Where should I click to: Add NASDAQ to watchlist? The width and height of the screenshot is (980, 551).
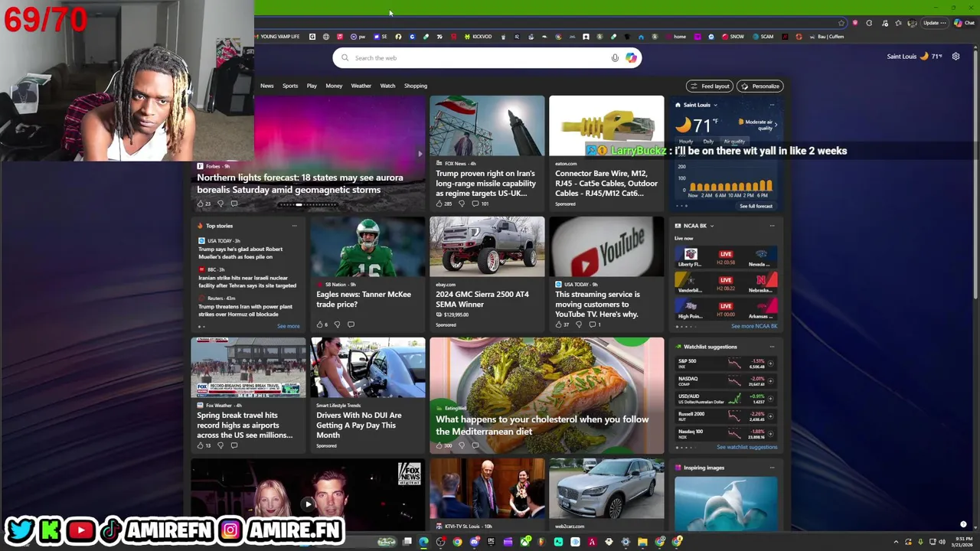click(x=771, y=381)
